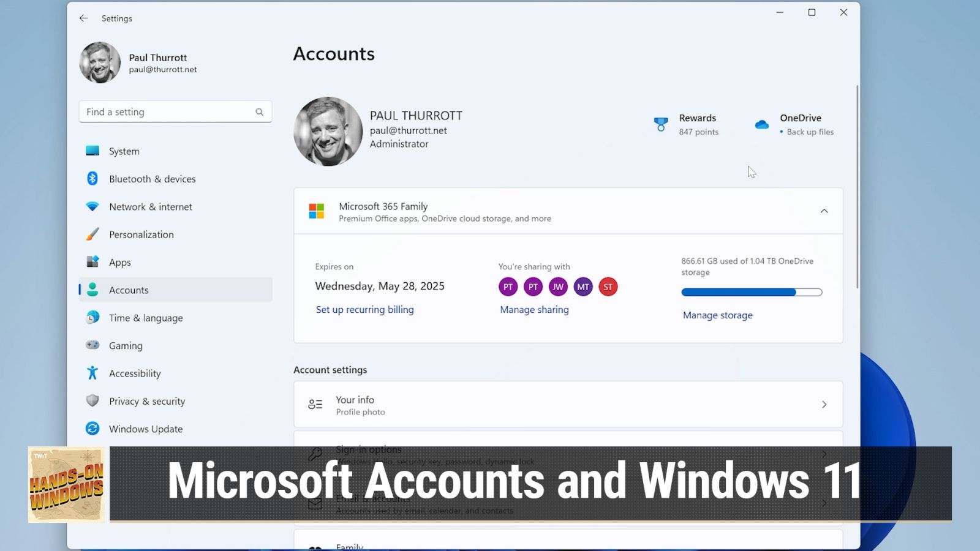Open the Manage sharing link

pyautogui.click(x=533, y=310)
